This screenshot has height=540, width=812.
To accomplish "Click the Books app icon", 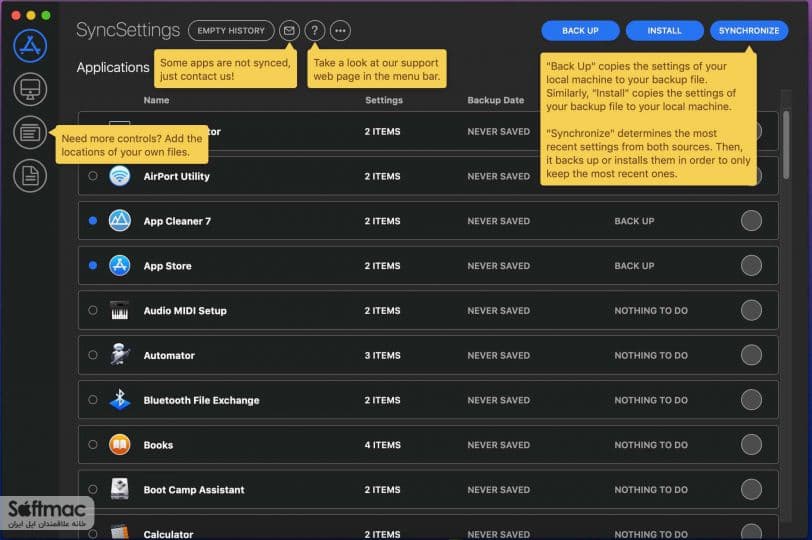I will pos(120,445).
